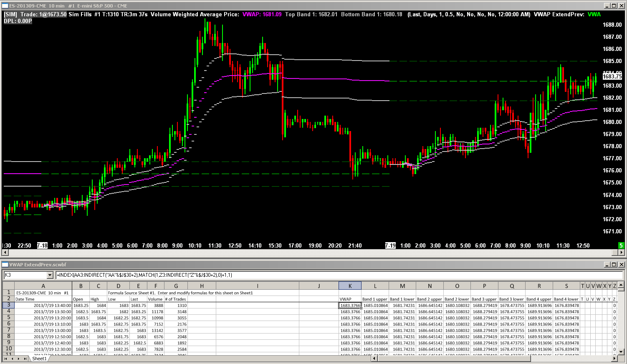Select cell K3 showing 1683.3766

pos(350,306)
